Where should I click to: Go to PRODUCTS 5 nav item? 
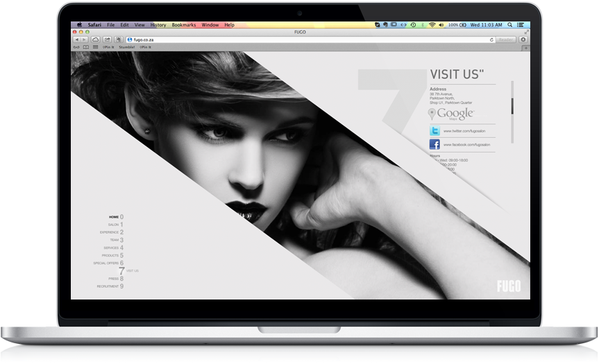(112, 255)
